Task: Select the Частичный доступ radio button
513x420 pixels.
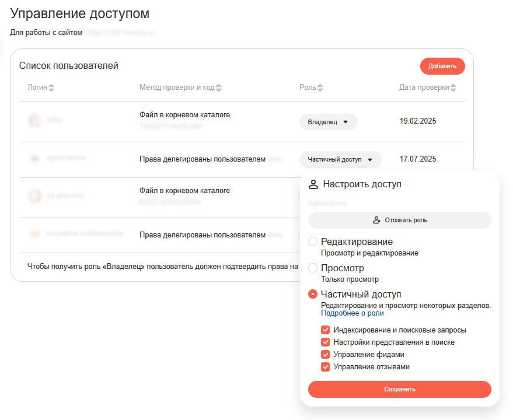Action: 313,295
